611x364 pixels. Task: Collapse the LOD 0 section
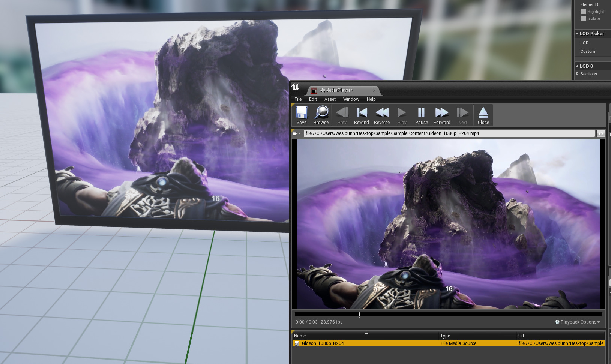pos(577,66)
